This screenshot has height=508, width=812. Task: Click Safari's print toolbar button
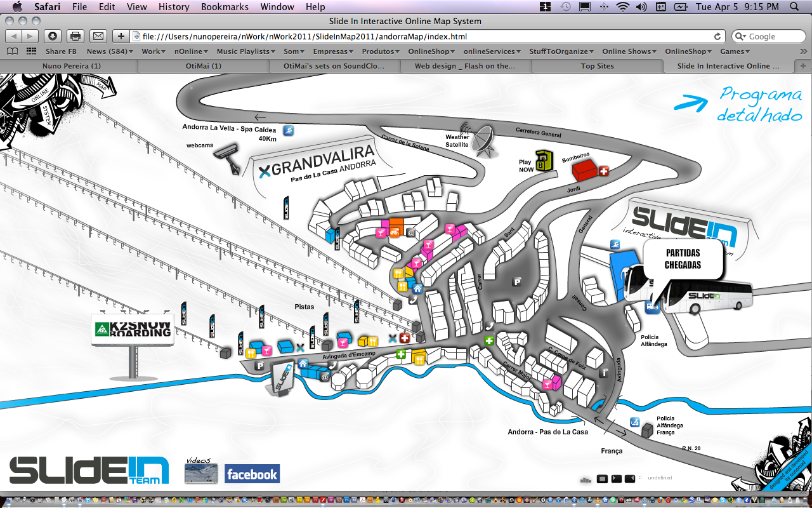(75, 36)
